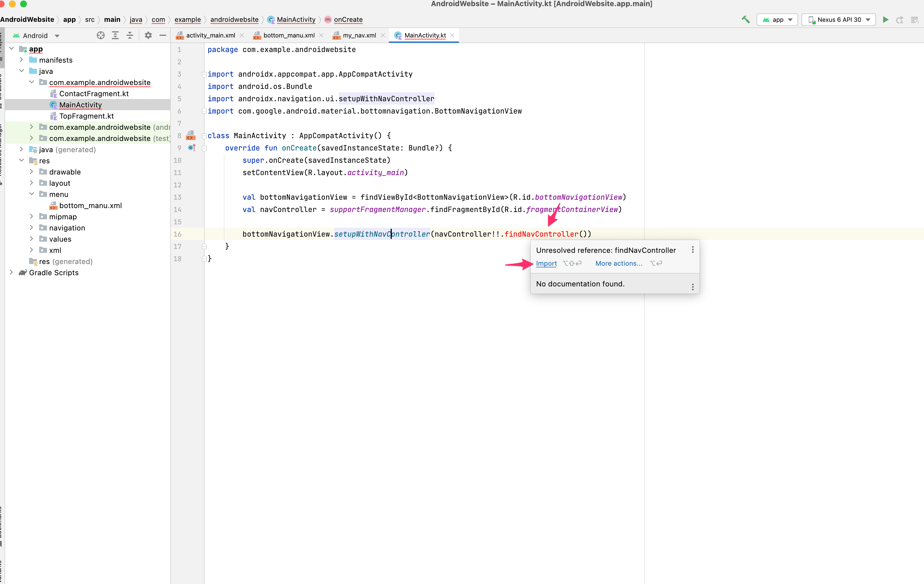Click the androidwebsite breadcrumb
This screenshot has height=584, width=924.
[234, 20]
